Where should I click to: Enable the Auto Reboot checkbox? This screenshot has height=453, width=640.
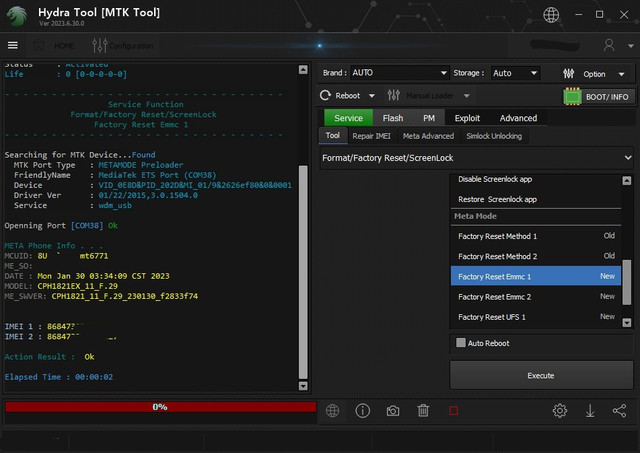pyautogui.click(x=461, y=342)
